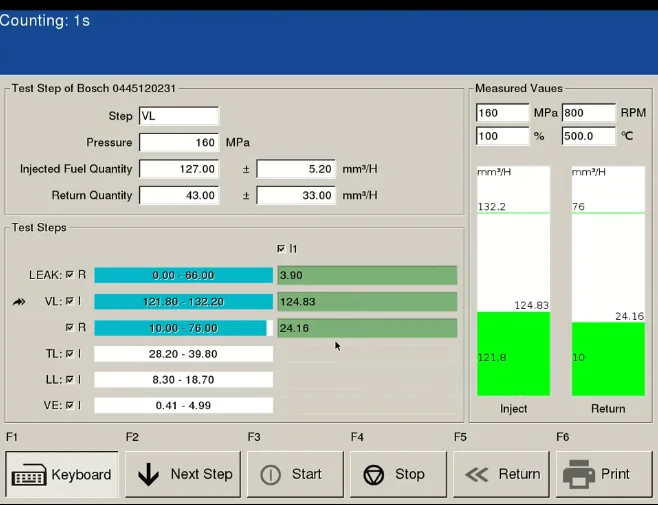Click the VL result 124.83
The width and height of the screenshot is (658, 505).
click(x=367, y=302)
